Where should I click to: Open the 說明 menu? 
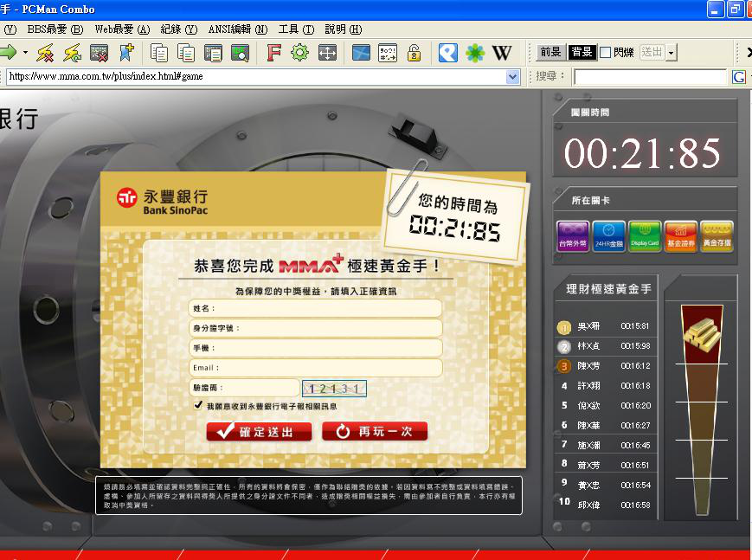pos(344,29)
